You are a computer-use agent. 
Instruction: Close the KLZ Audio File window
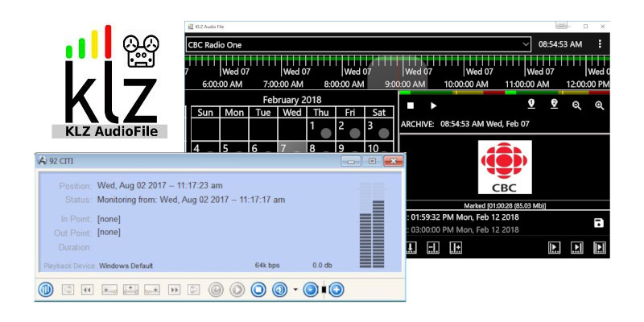click(x=602, y=27)
